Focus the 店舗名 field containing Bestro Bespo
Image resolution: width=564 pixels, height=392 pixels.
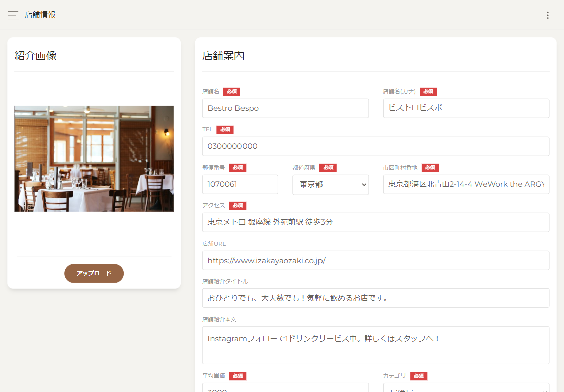[x=285, y=108]
